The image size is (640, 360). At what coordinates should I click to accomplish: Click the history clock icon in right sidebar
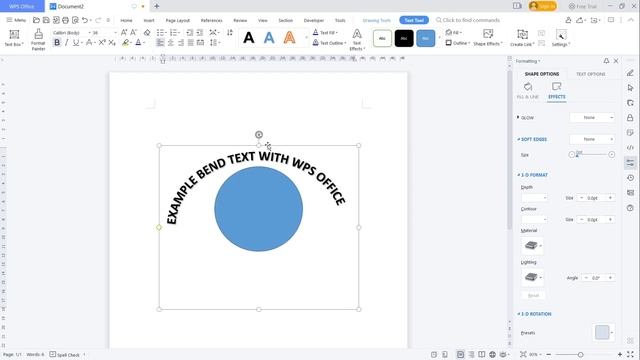point(630,178)
